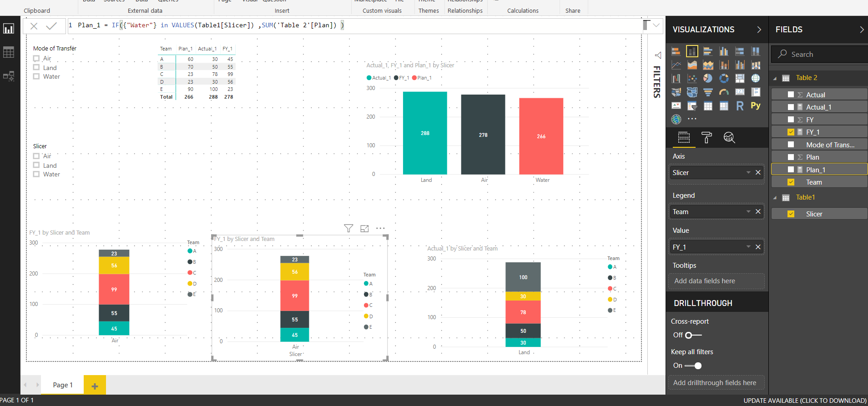Select the pie chart visual
This screenshot has width=868, height=406.
coord(708,78)
